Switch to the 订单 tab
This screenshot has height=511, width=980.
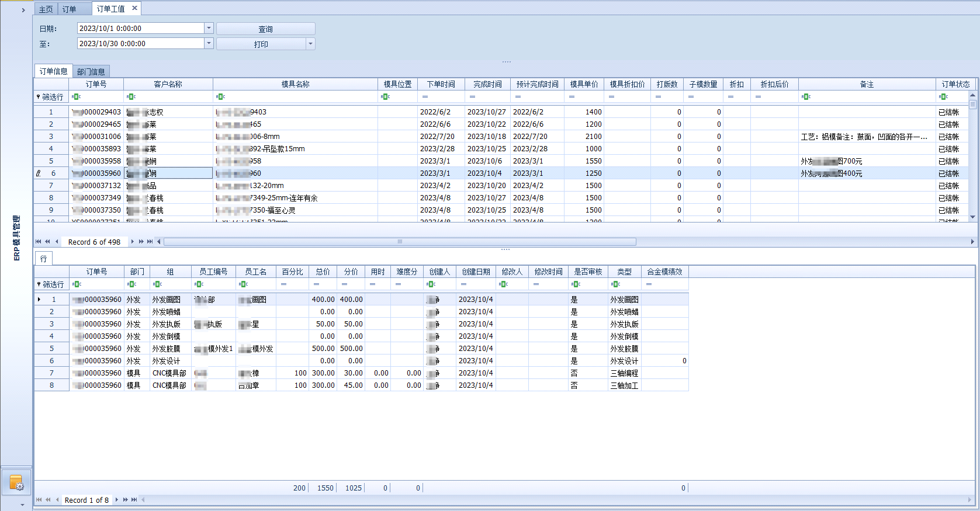[x=70, y=9]
